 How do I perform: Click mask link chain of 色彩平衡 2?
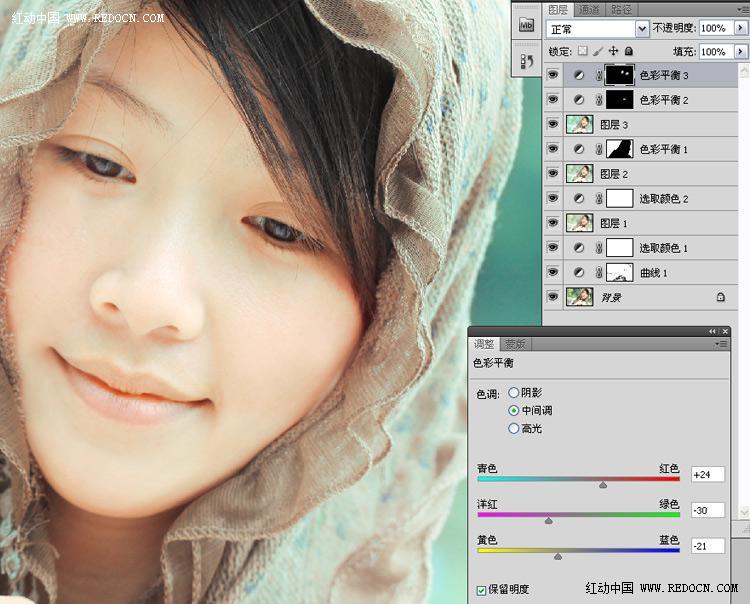[x=599, y=100]
